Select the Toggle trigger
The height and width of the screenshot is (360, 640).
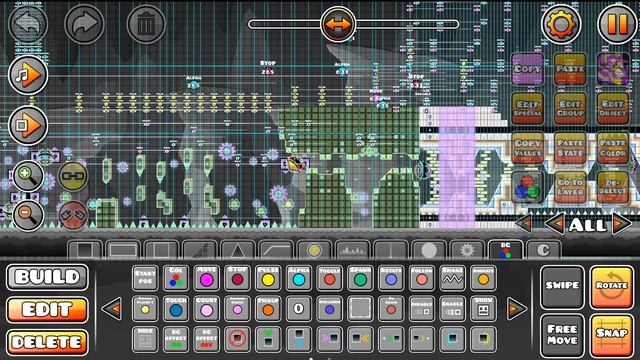[x=329, y=278]
